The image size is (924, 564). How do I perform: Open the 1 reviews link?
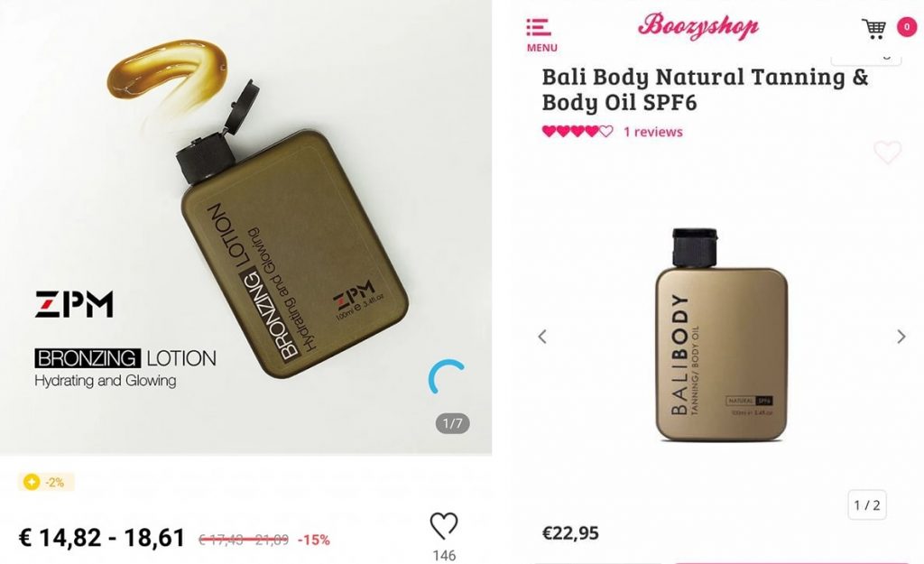653,132
